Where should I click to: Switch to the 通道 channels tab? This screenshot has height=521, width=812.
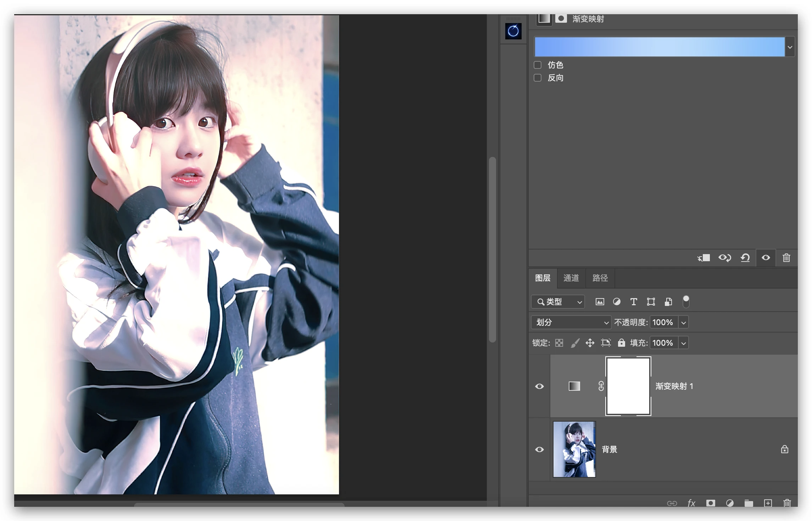click(x=571, y=278)
